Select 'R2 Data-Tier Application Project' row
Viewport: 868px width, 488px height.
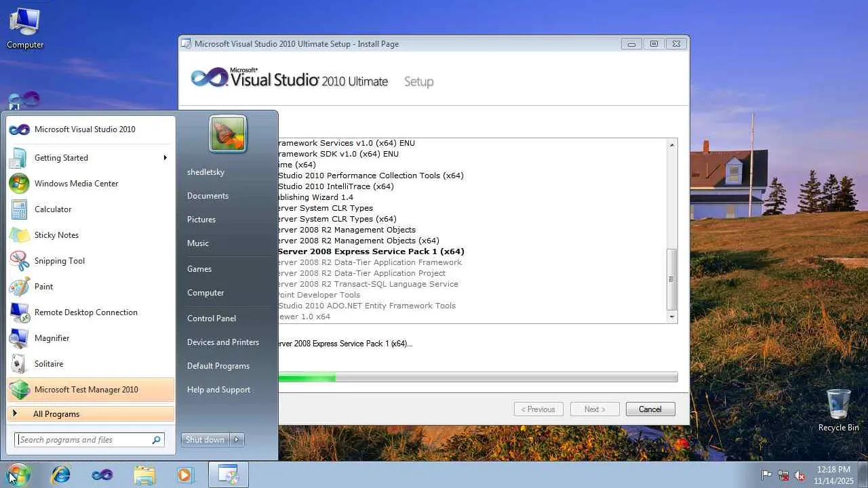(361, 273)
